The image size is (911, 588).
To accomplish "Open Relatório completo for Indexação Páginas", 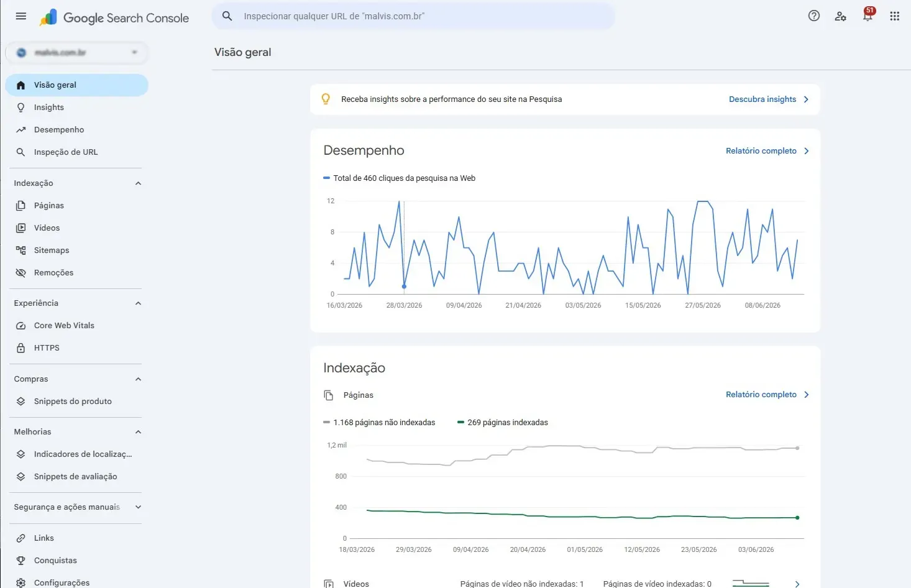I will pyautogui.click(x=767, y=395).
